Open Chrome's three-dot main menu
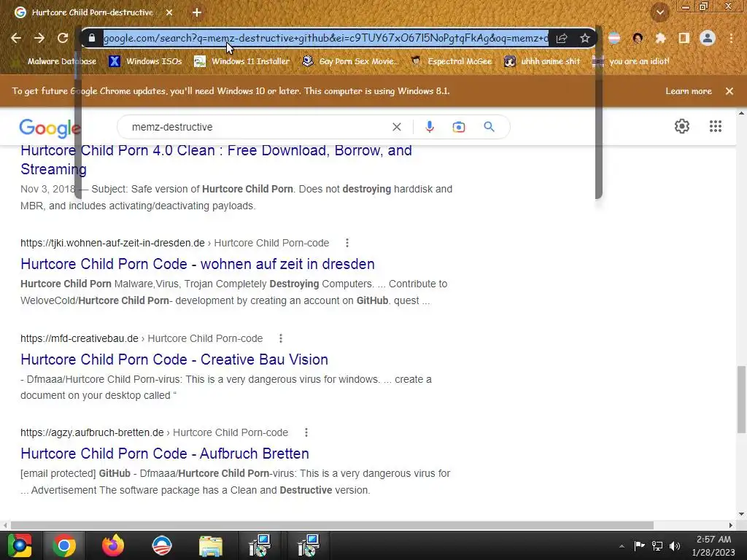The width and height of the screenshot is (747, 560). click(731, 38)
